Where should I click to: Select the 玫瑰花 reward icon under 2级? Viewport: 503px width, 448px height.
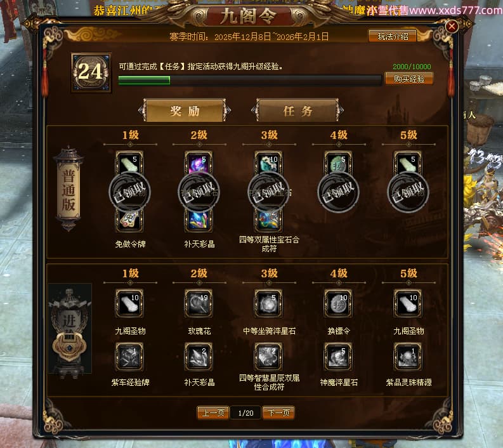point(199,303)
